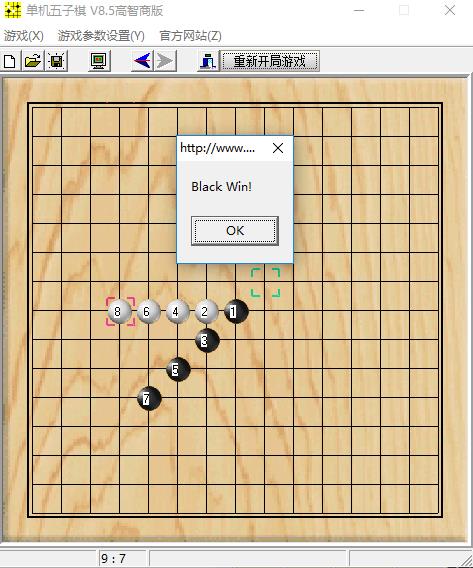Close the Black Win message dialog
This screenshot has width=473, height=568.
click(x=278, y=148)
